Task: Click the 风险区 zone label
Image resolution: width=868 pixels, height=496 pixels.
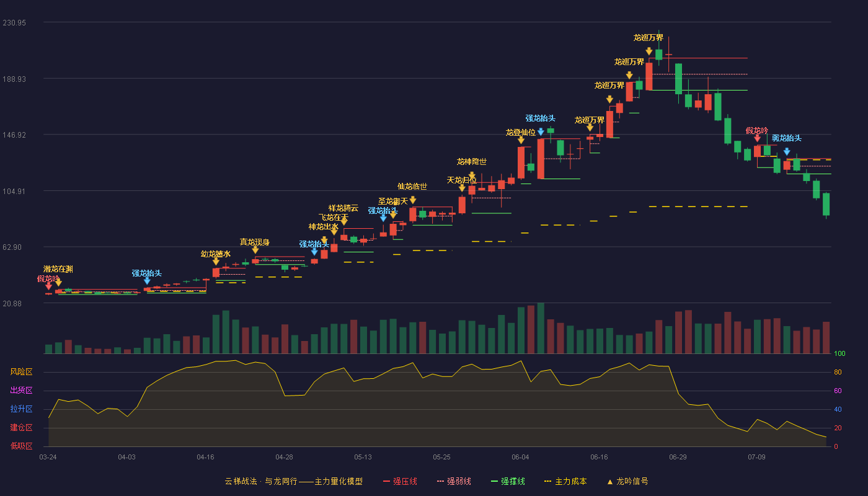Action: (21, 372)
